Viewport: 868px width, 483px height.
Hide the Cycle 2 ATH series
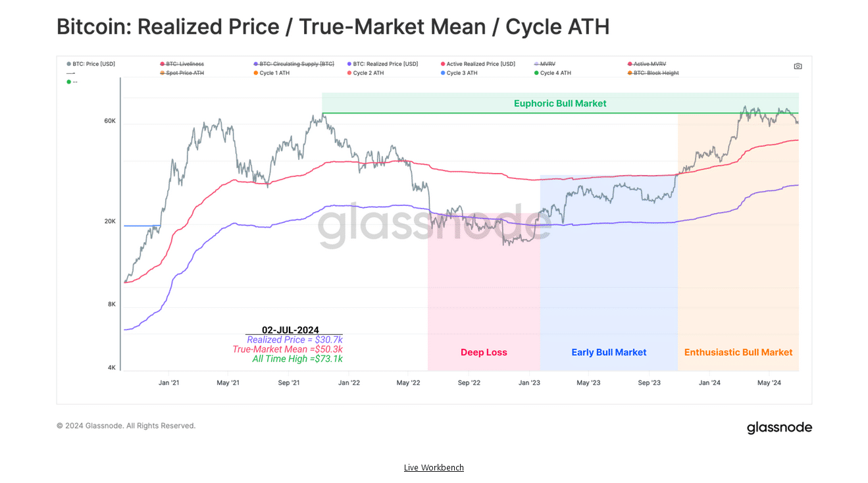point(368,73)
